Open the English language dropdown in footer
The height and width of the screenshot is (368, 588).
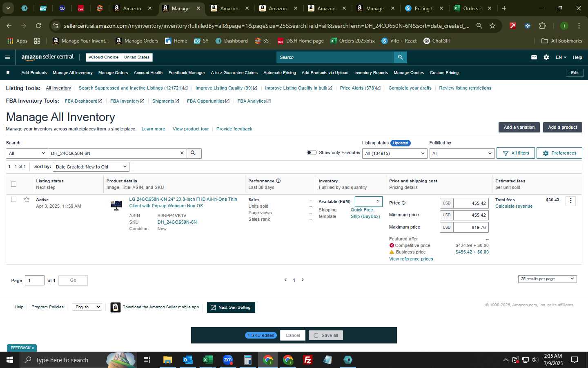[87, 307]
